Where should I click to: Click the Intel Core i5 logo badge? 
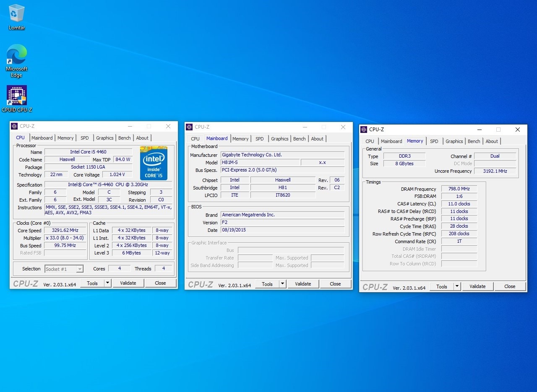coord(154,163)
